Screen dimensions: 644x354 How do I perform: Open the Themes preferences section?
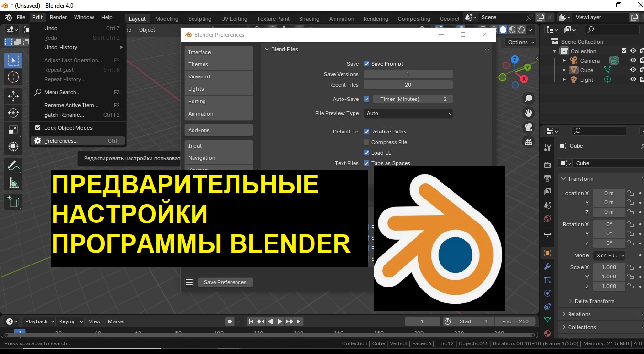click(x=218, y=64)
